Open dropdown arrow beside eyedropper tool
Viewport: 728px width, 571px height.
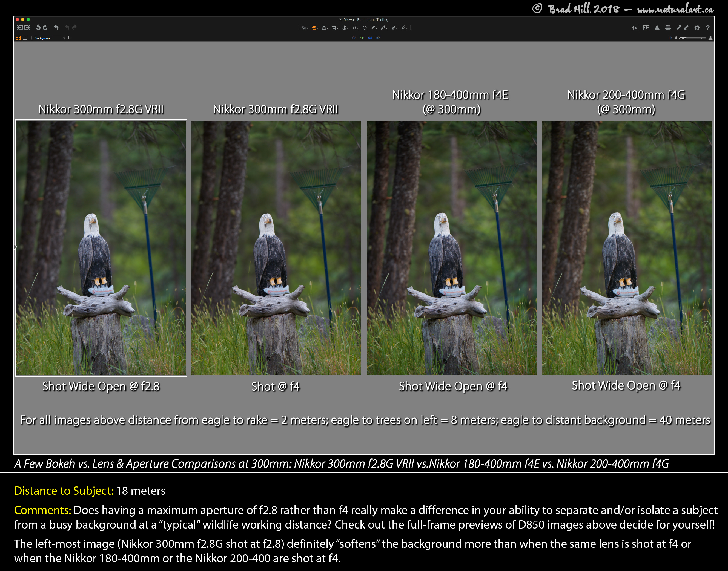(387, 29)
